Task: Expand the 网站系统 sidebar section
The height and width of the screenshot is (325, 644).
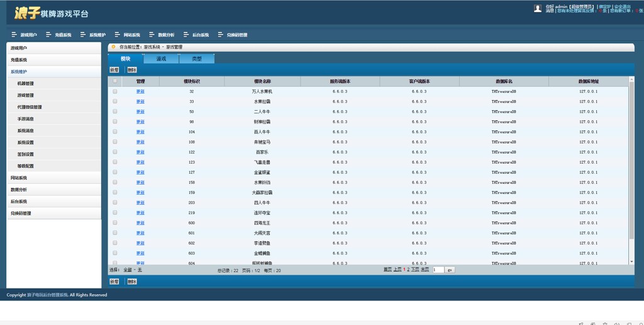Action: (19, 178)
